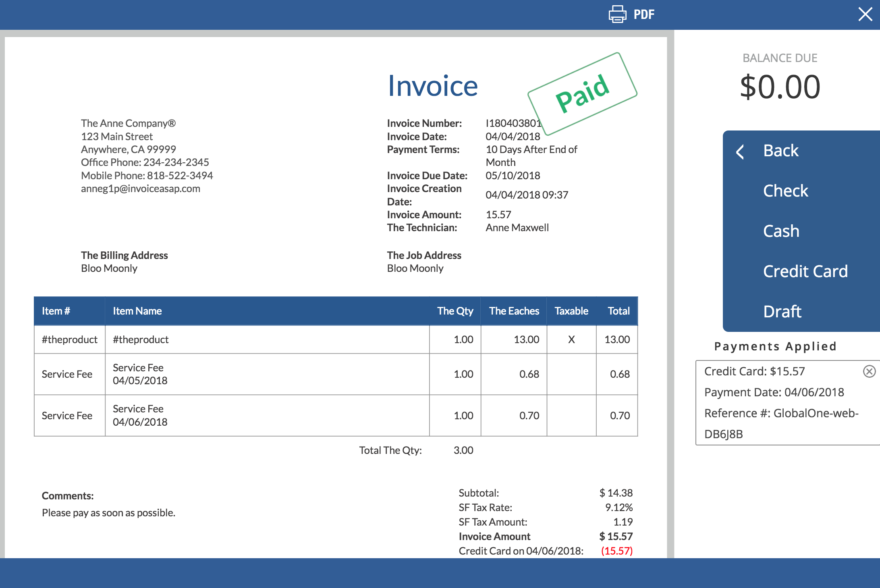
Task: Toggle taxable for Service Fee dated 04/06/2018
Action: (571, 415)
